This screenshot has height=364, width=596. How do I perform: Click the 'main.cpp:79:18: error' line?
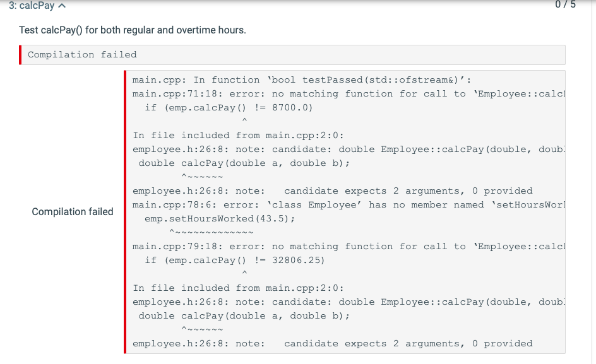point(349,246)
